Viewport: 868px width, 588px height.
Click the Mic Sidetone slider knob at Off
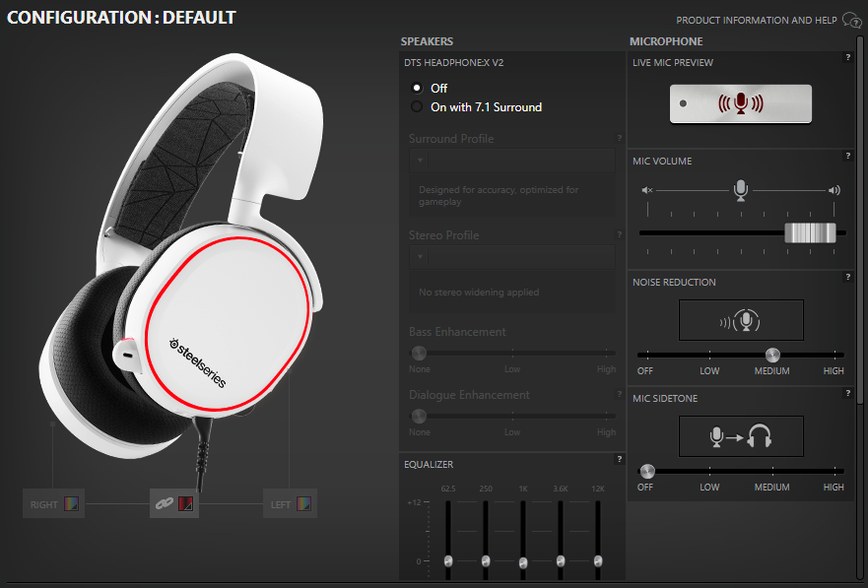click(x=647, y=471)
